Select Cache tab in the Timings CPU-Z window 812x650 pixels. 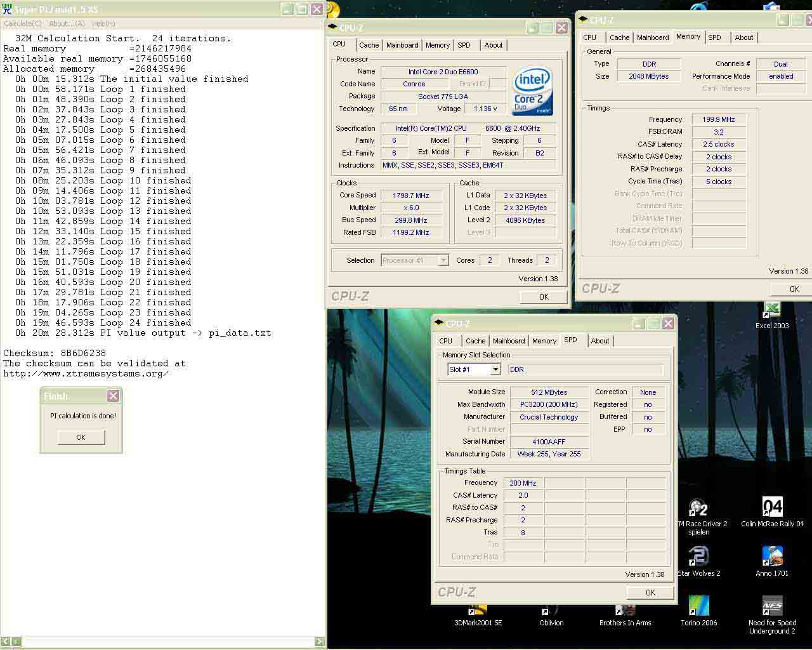(x=620, y=37)
